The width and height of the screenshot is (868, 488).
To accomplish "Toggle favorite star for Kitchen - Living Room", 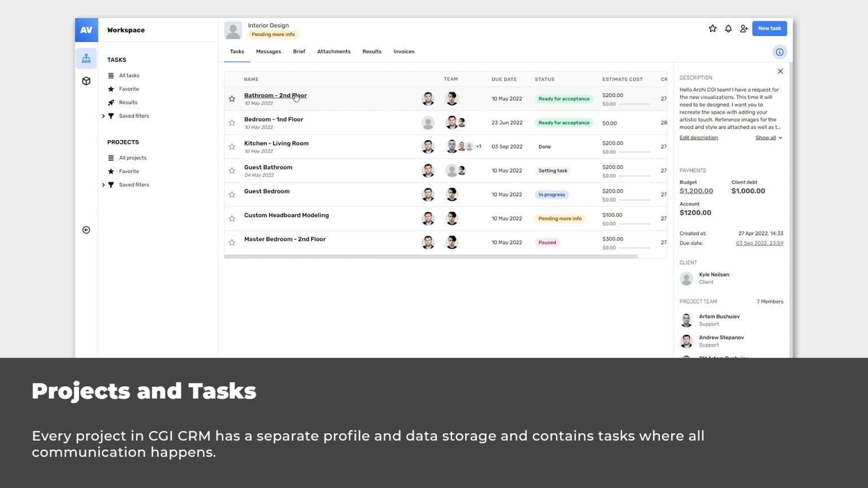I will [232, 147].
